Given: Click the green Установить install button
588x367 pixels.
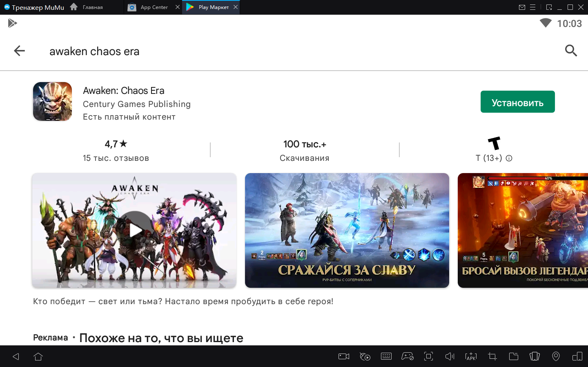Looking at the screenshot, I should coord(517,102).
